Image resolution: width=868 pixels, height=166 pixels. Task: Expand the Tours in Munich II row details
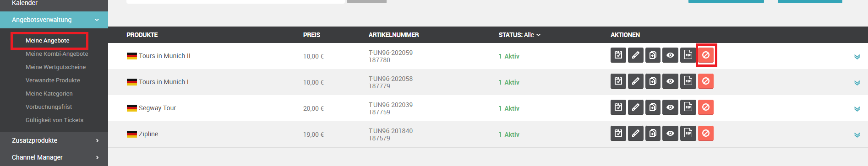tap(857, 57)
